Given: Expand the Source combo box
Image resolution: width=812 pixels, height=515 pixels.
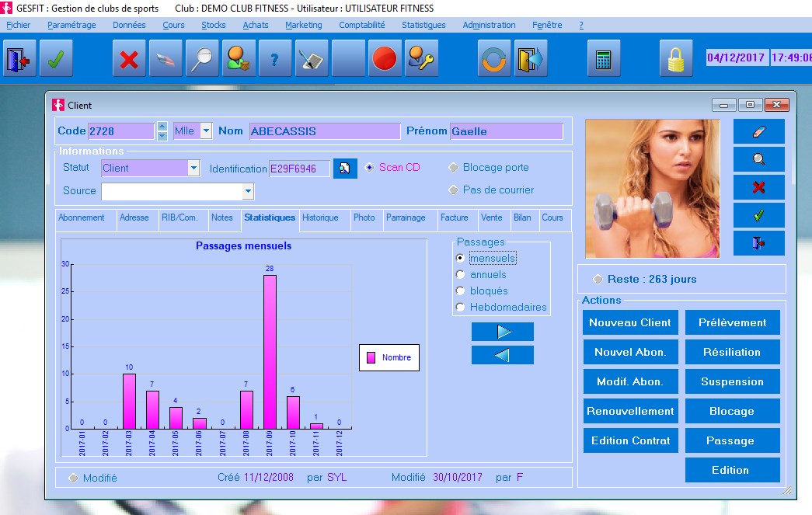Looking at the screenshot, I should pos(248,191).
